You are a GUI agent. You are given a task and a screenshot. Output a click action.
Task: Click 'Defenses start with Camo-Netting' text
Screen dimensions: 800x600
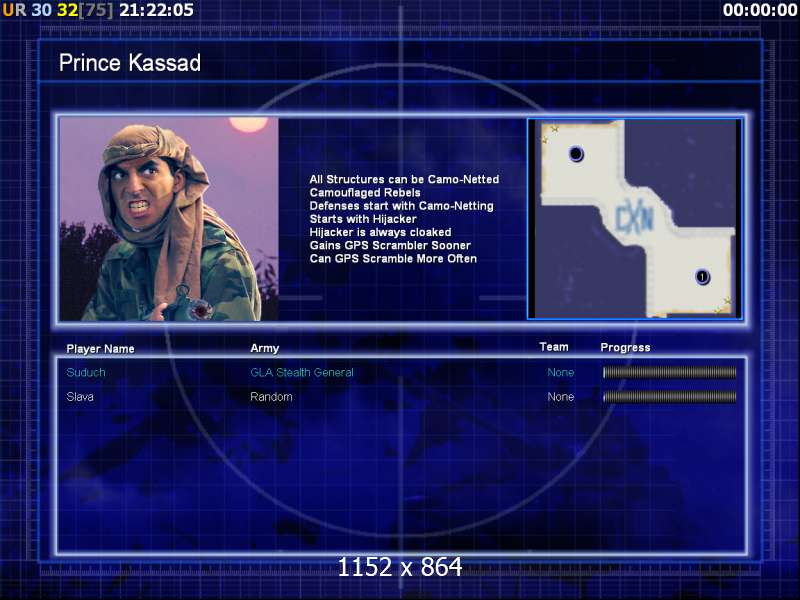coord(402,206)
